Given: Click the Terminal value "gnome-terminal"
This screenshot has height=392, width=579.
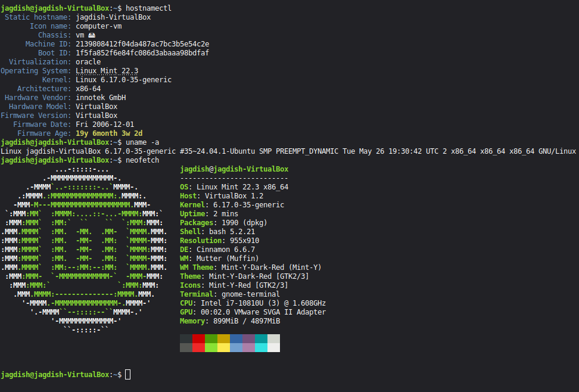Looking at the screenshot, I should click(x=251, y=294).
